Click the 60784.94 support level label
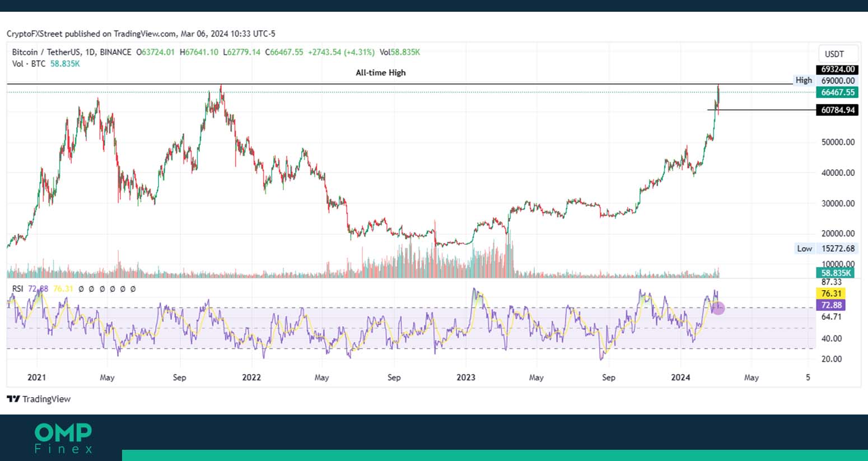This screenshot has height=461, width=868. 838,110
